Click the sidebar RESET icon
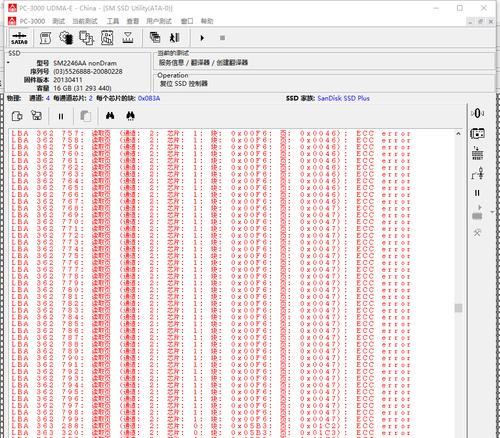 pyautogui.click(x=477, y=153)
